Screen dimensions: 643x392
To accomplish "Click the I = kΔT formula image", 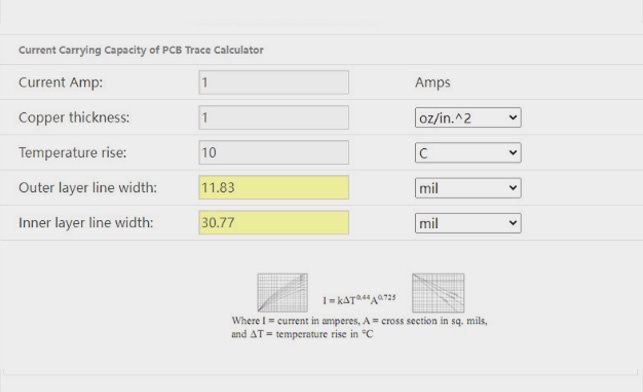I will [359, 299].
